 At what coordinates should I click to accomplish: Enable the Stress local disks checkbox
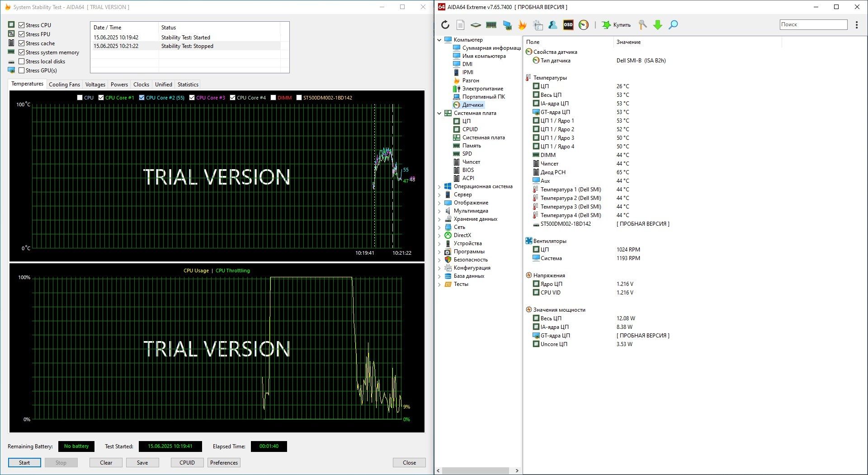point(21,61)
